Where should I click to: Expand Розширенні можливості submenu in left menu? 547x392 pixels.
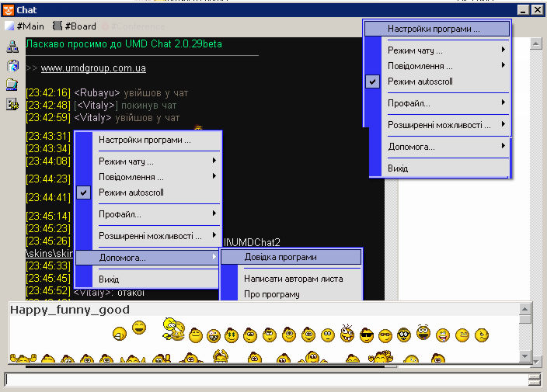[148, 235]
